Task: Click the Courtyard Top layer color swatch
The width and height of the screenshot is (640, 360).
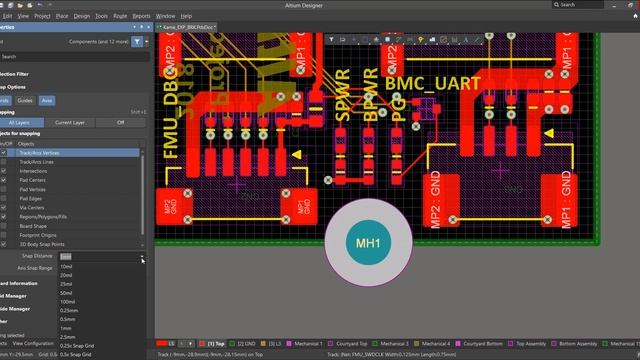Action: (x=331, y=344)
